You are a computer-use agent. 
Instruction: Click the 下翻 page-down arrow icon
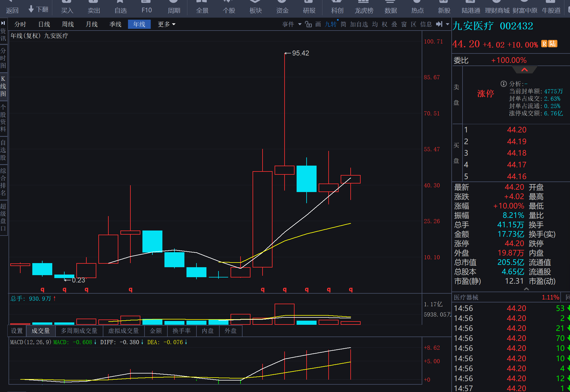31,9
